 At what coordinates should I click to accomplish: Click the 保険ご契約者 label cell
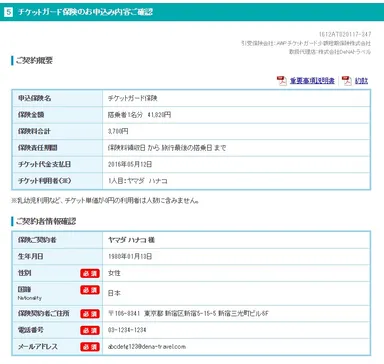pyautogui.click(x=57, y=240)
